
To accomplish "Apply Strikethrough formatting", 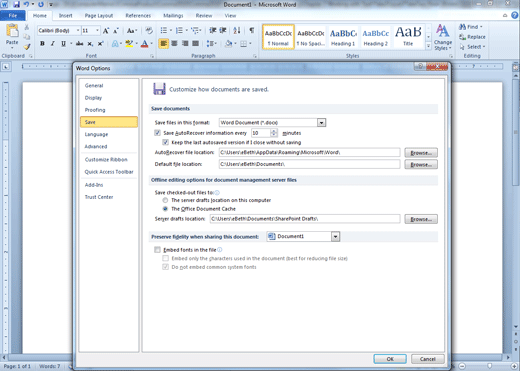I will [79, 44].
